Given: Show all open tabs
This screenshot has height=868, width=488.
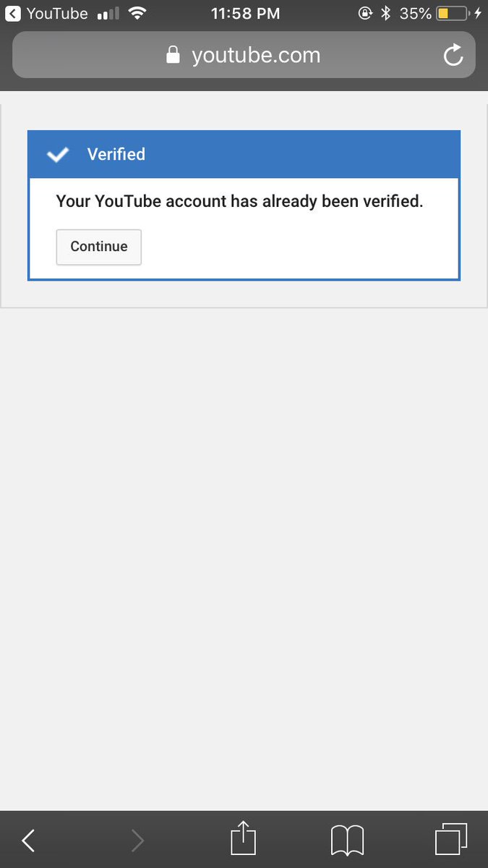Looking at the screenshot, I should point(451,841).
